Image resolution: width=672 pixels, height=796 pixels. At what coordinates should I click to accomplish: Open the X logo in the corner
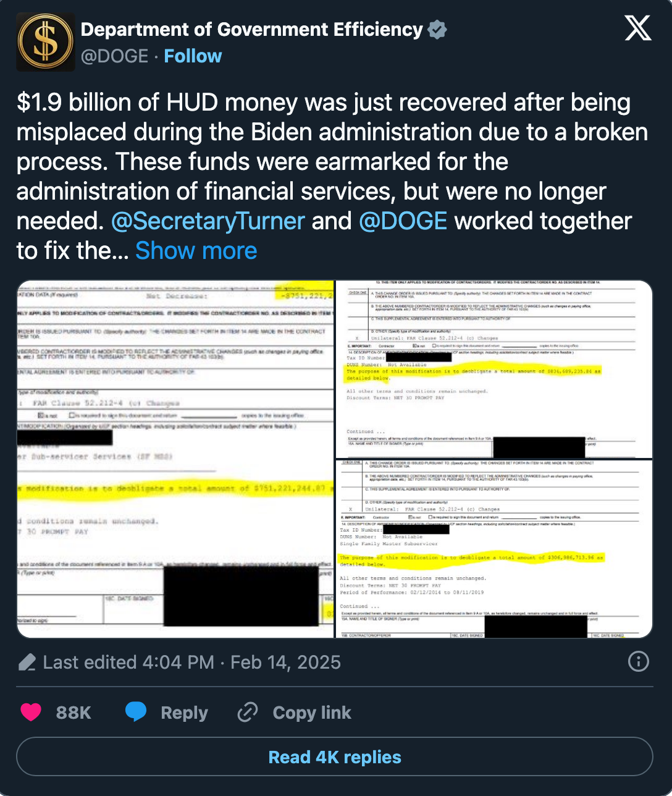pos(637,28)
